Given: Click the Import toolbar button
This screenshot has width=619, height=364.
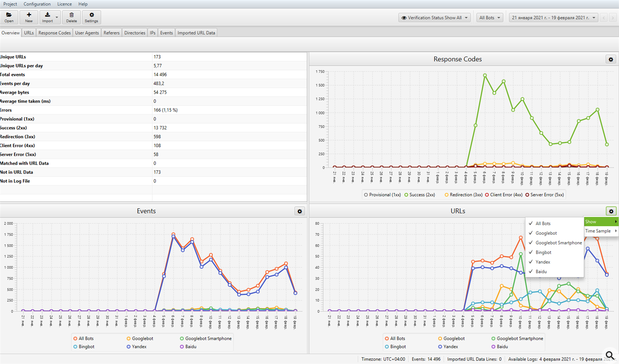Looking at the screenshot, I should click(47, 17).
